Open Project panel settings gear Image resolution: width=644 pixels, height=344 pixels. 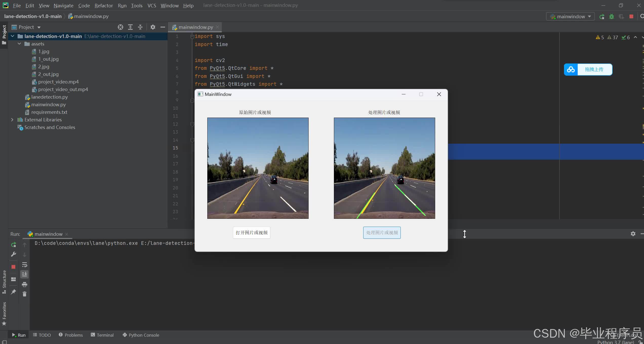153,27
